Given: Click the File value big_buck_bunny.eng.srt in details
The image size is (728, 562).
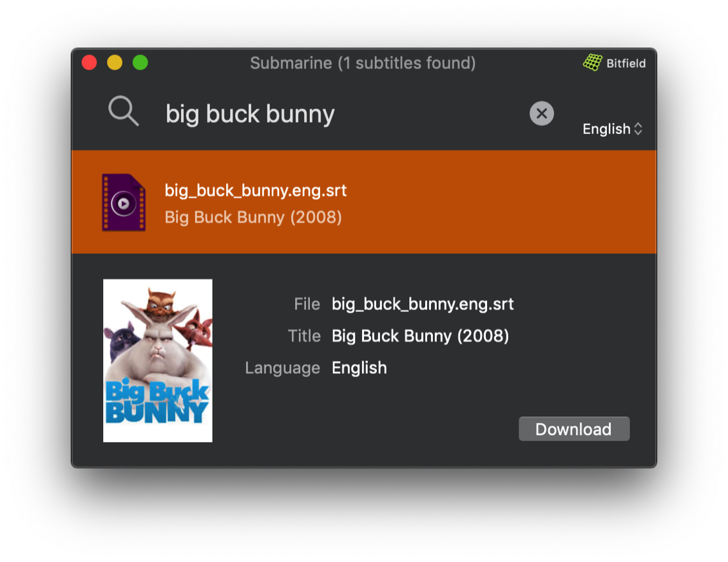Looking at the screenshot, I should [x=423, y=304].
